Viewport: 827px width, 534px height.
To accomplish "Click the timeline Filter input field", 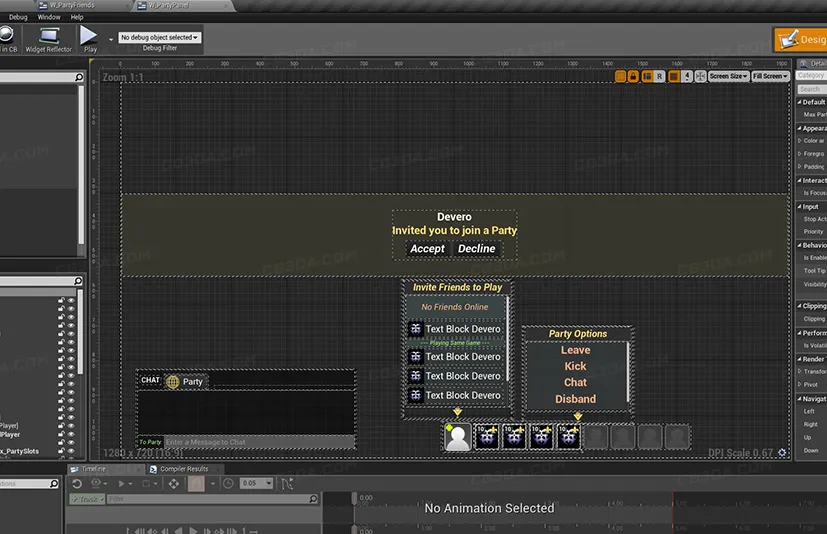I will tap(213, 499).
